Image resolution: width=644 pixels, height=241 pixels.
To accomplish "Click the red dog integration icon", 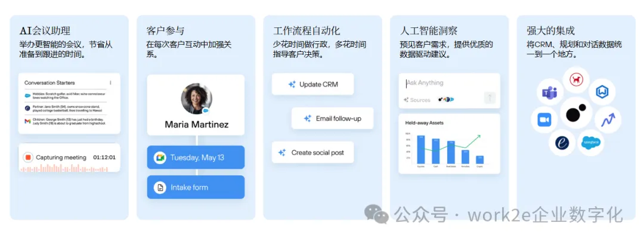I will (575, 79).
